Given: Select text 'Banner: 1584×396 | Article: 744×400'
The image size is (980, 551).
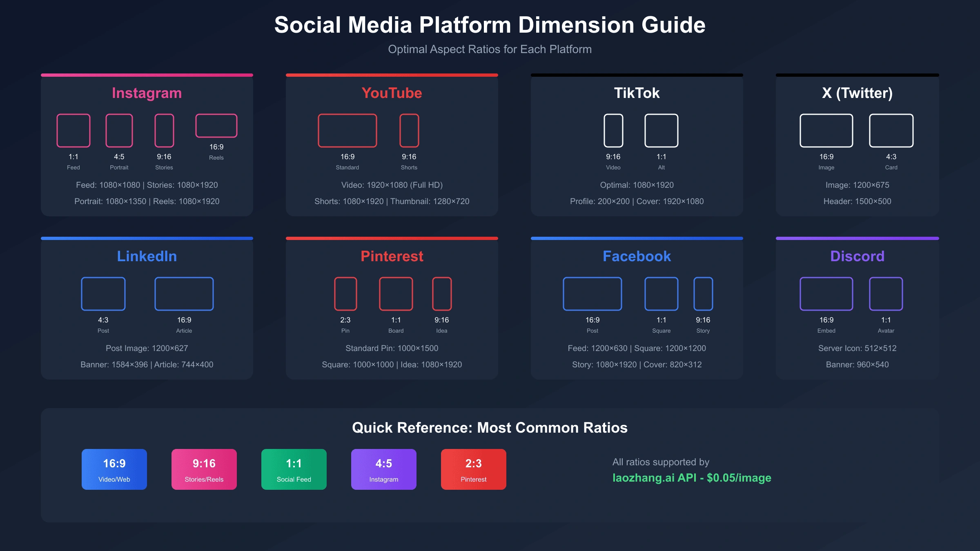Looking at the screenshot, I should (147, 364).
